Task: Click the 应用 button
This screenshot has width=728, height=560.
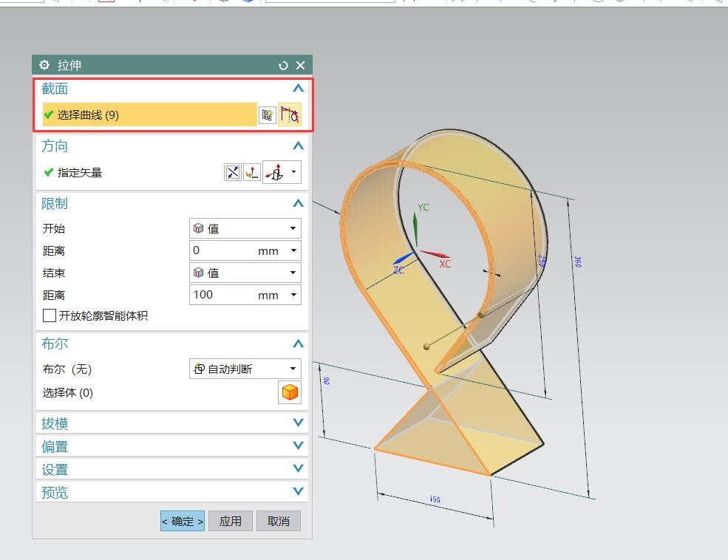Action: (231, 521)
